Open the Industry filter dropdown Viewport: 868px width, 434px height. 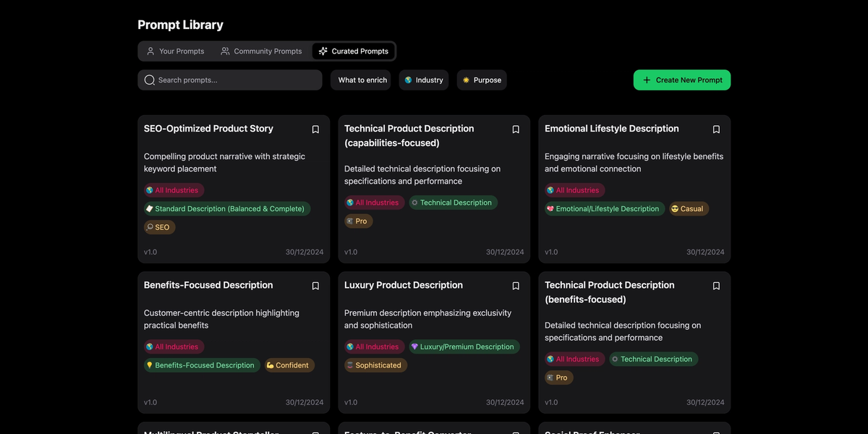point(424,80)
